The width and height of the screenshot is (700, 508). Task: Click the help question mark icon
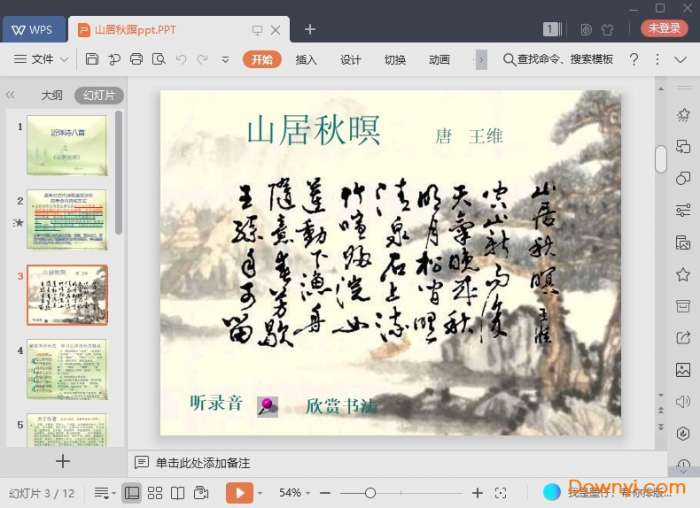(x=633, y=59)
